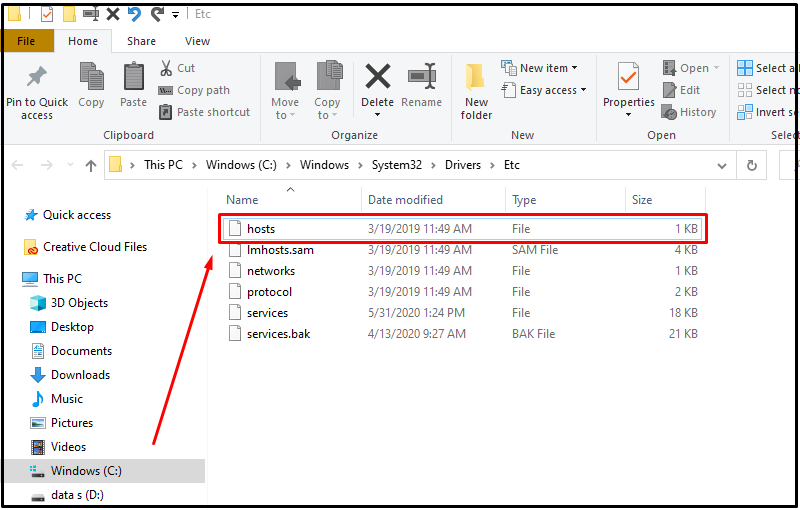Click the Properties icon in ribbon
Screen dimensions: 800x510
(628, 76)
